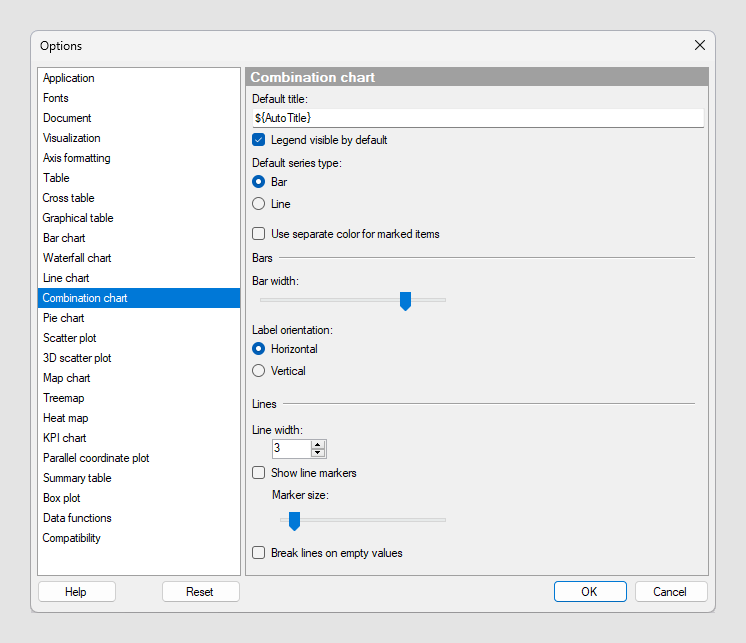Choose Horizontal label orientation
Viewport: 746px width, 643px height.
(258, 349)
